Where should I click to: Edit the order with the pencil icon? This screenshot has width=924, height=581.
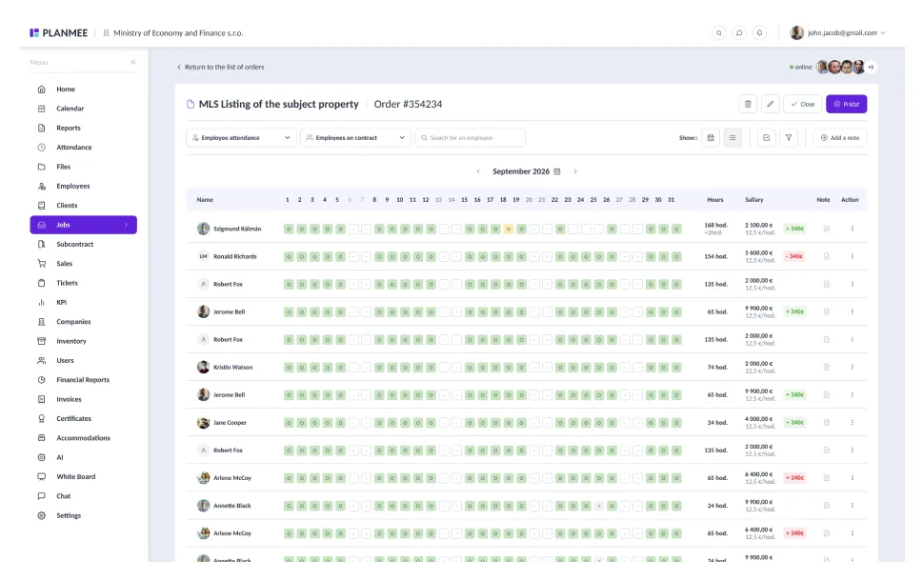coord(771,105)
